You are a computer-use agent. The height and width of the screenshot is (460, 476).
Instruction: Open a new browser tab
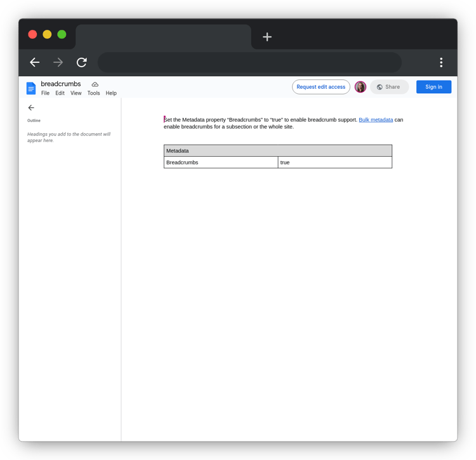(x=267, y=37)
